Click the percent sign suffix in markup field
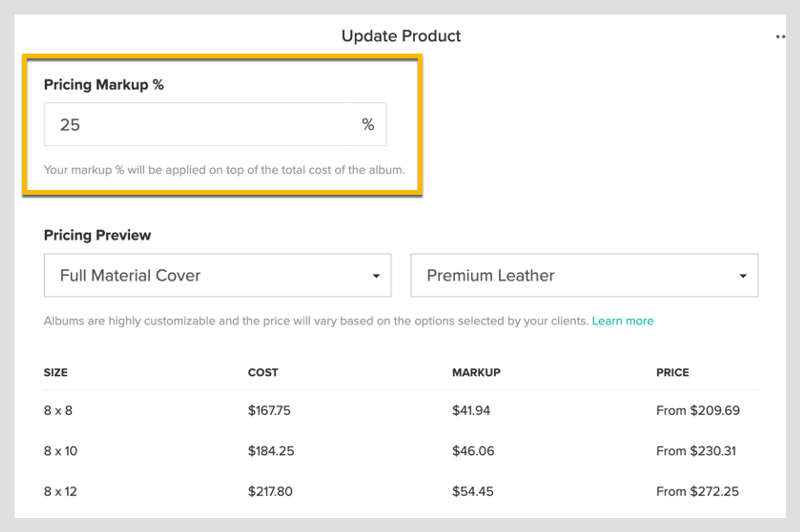Screen dimensions: 800x532 [368, 124]
